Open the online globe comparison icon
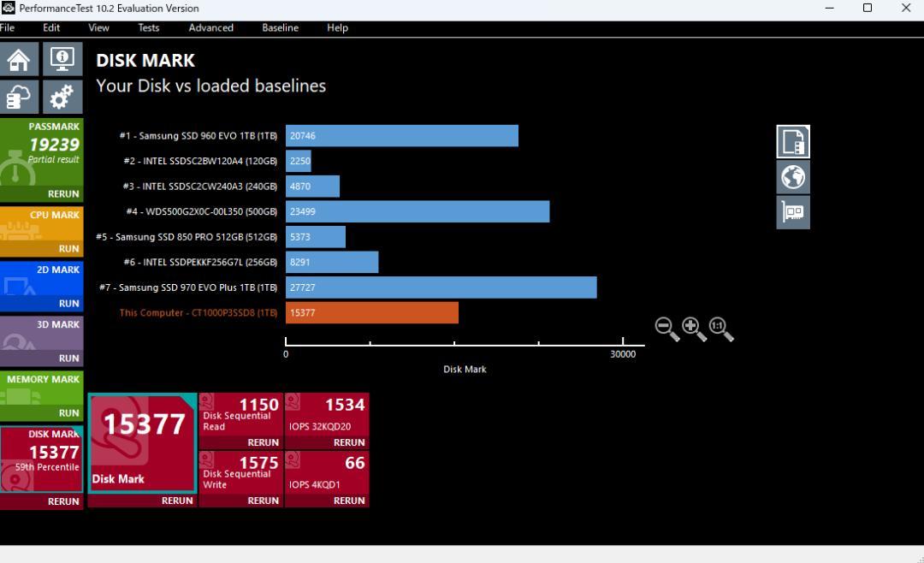 click(793, 177)
